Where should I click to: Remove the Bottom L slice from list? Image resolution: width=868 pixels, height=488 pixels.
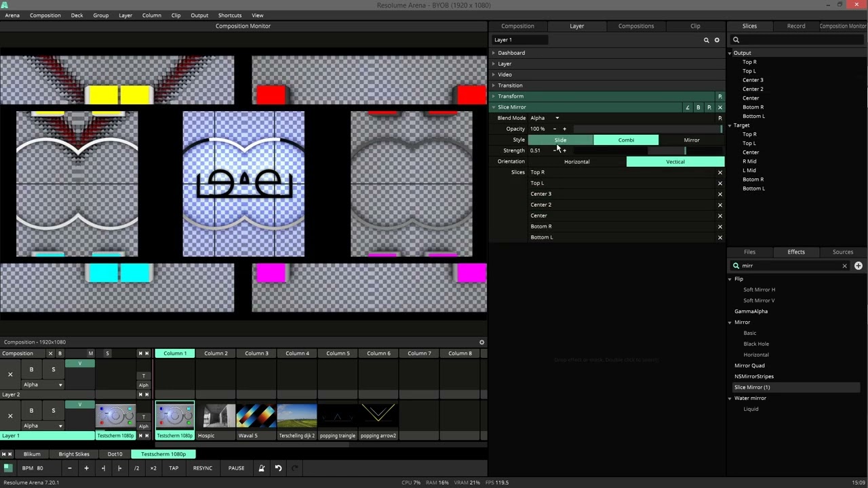720,237
